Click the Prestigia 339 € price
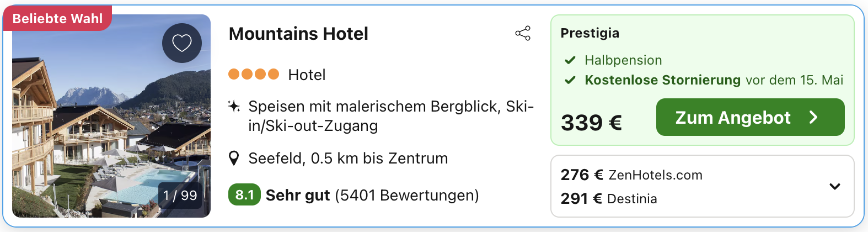Viewport: 868px width, 232px height. pos(591,123)
